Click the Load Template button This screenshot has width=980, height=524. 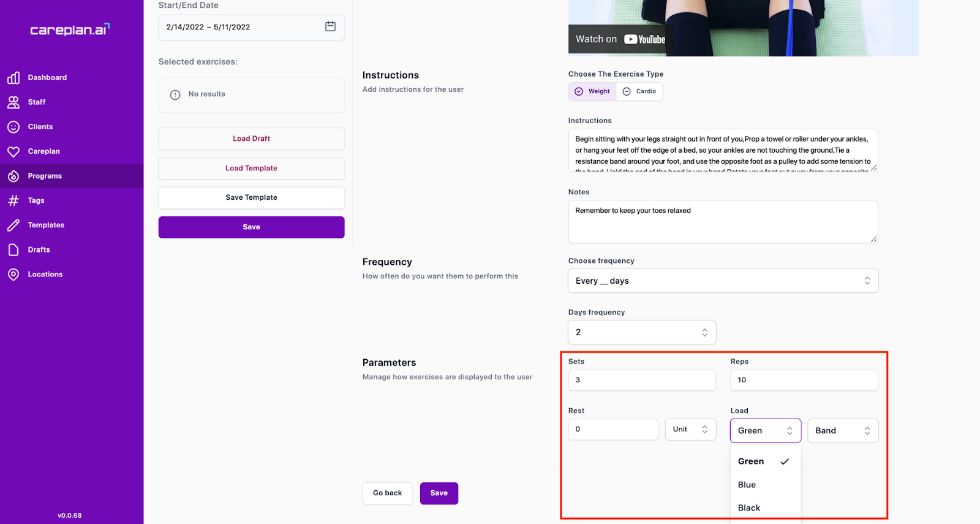(251, 168)
